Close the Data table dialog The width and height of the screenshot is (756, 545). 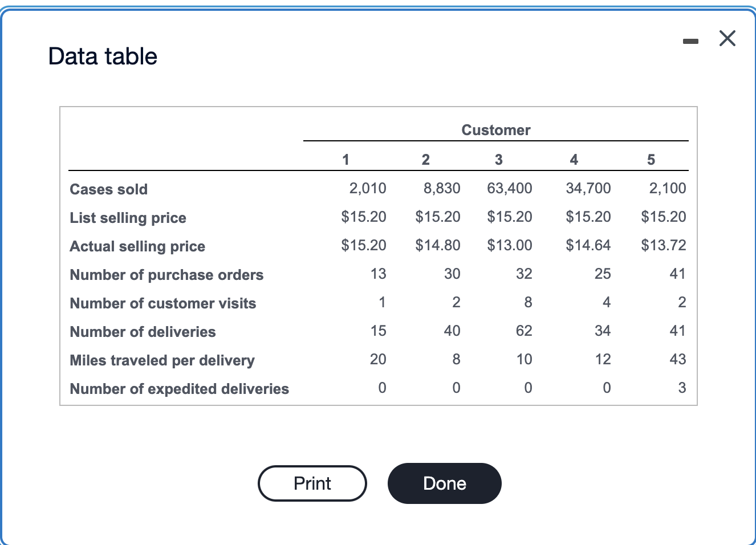coord(727,39)
